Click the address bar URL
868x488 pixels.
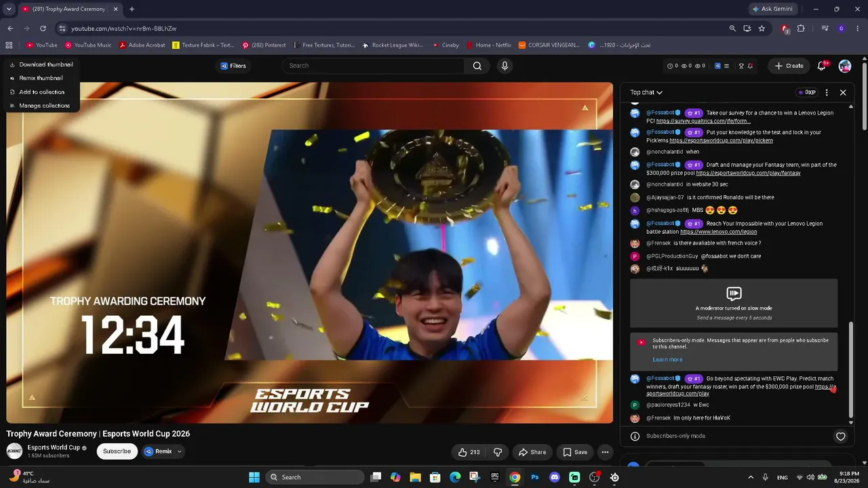click(x=124, y=28)
